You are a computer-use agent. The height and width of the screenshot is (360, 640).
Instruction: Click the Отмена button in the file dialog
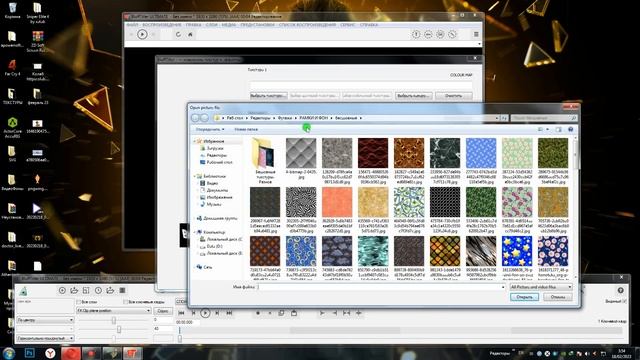click(x=558, y=297)
